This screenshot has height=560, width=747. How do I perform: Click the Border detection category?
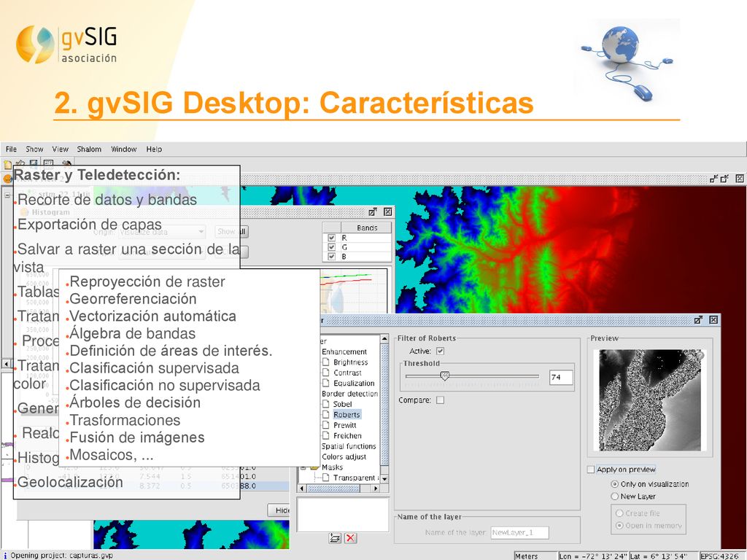pyautogui.click(x=349, y=394)
